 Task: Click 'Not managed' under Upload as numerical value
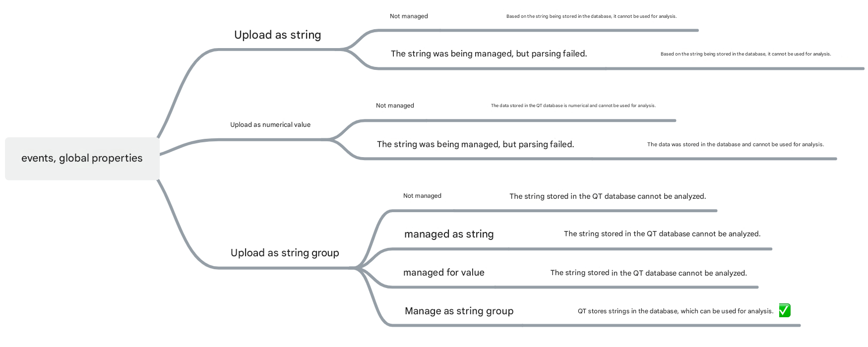(x=395, y=106)
